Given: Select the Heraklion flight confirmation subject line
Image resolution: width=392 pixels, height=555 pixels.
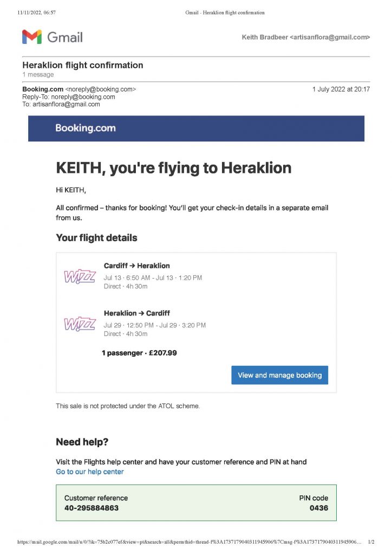Looking at the screenshot, I should tap(83, 65).
